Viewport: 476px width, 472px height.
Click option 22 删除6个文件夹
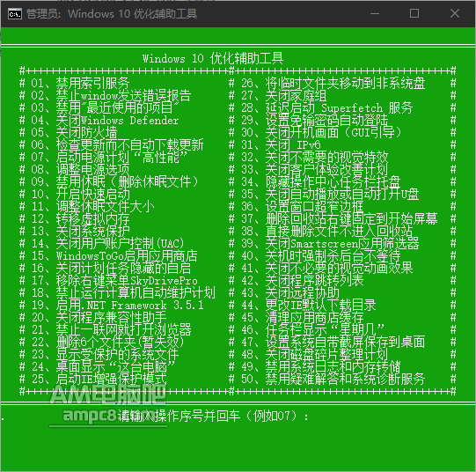click(107, 343)
